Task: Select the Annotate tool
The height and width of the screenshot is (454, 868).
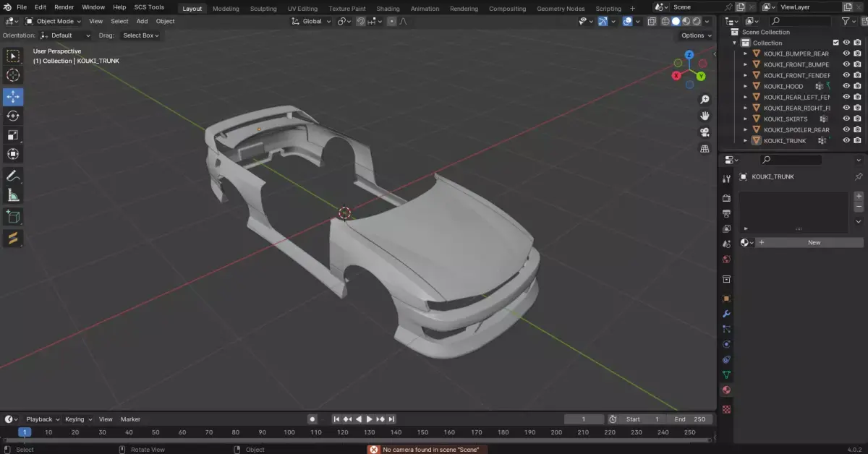Action: point(13,176)
